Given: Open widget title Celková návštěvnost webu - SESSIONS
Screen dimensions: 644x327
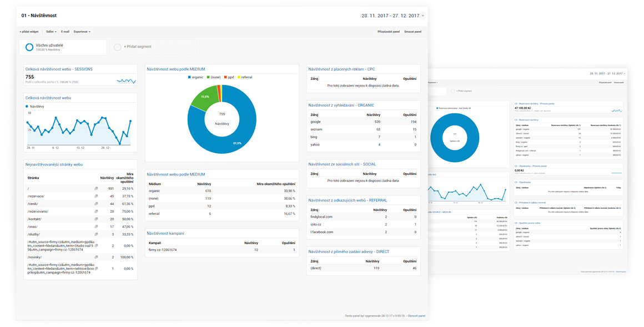Looking at the screenshot, I should pyautogui.click(x=59, y=69).
